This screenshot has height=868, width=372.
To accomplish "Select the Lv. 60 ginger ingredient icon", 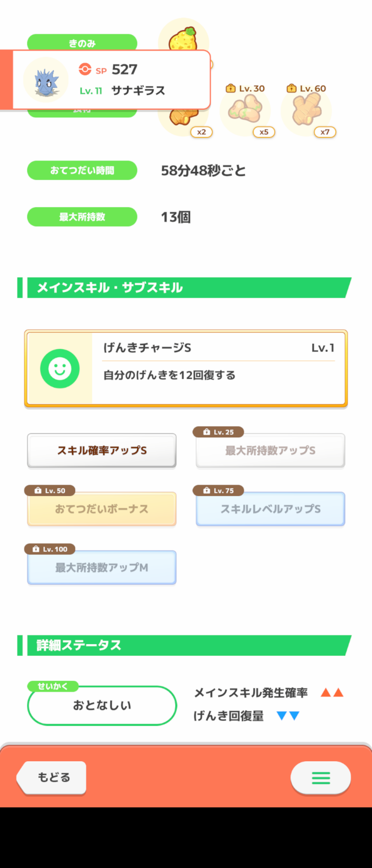I will 306,110.
